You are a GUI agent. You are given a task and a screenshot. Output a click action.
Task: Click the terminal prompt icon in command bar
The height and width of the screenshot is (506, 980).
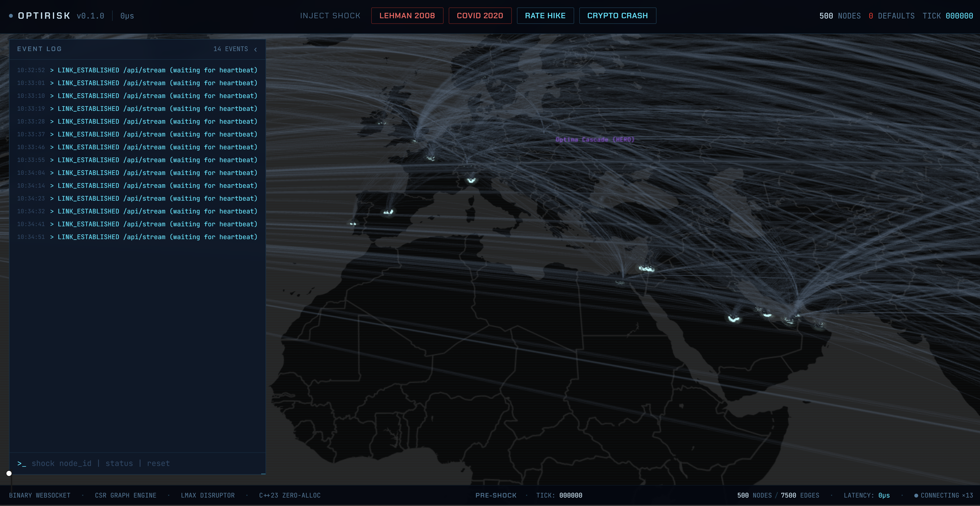click(x=21, y=463)
